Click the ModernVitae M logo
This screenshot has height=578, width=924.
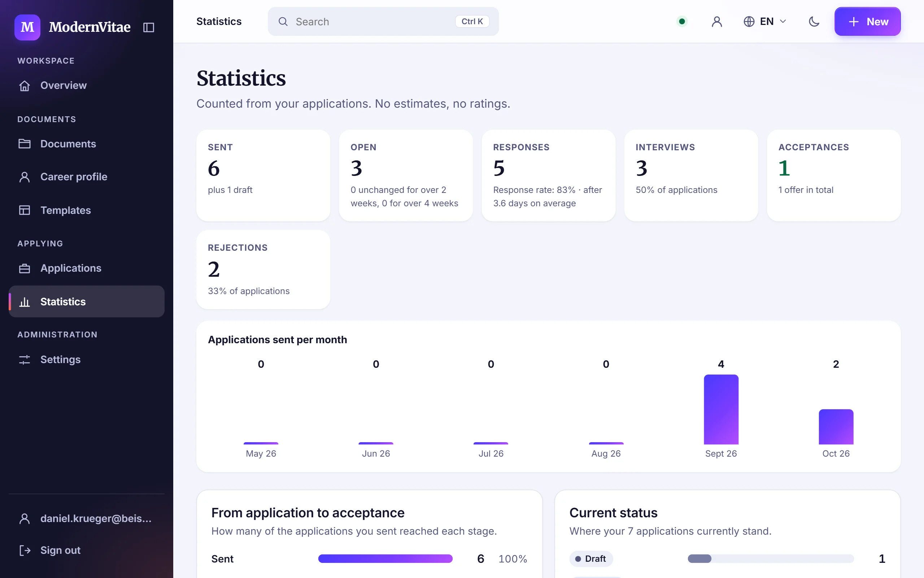tap(27, 27)
